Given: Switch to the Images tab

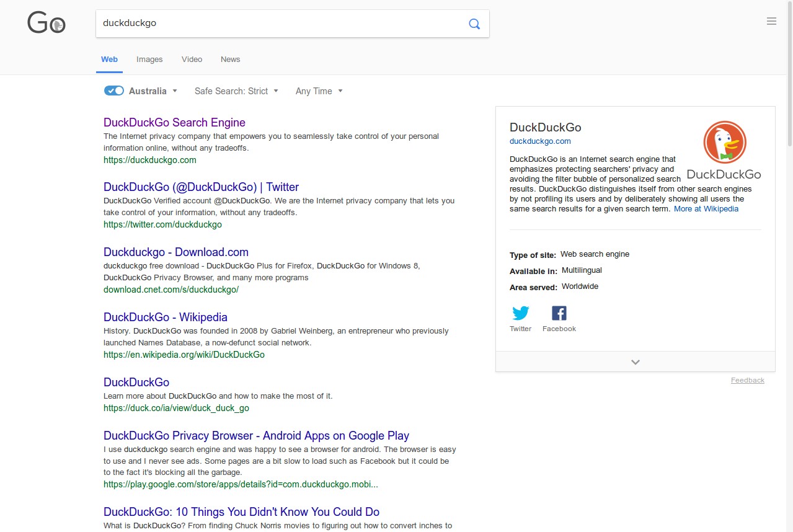Looking at the screenshot, I should point(149,59).
